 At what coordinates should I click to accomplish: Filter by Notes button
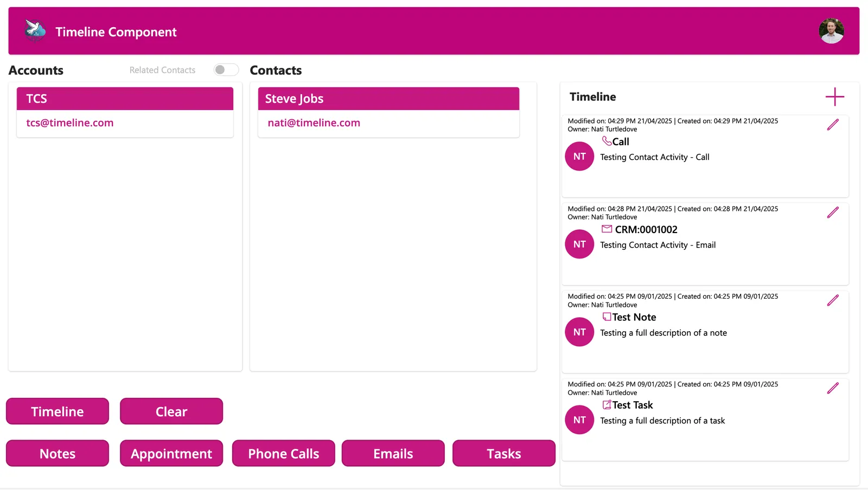58,453
